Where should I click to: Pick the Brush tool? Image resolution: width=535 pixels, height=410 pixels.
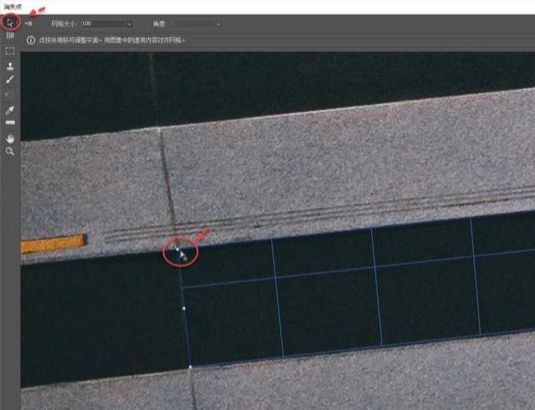(10, 79)
